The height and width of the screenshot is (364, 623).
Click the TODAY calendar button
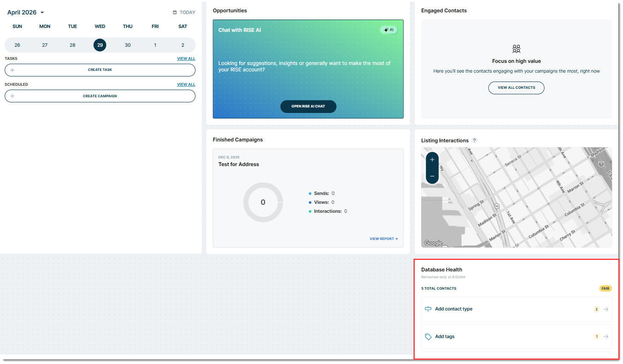pos(184,12)
